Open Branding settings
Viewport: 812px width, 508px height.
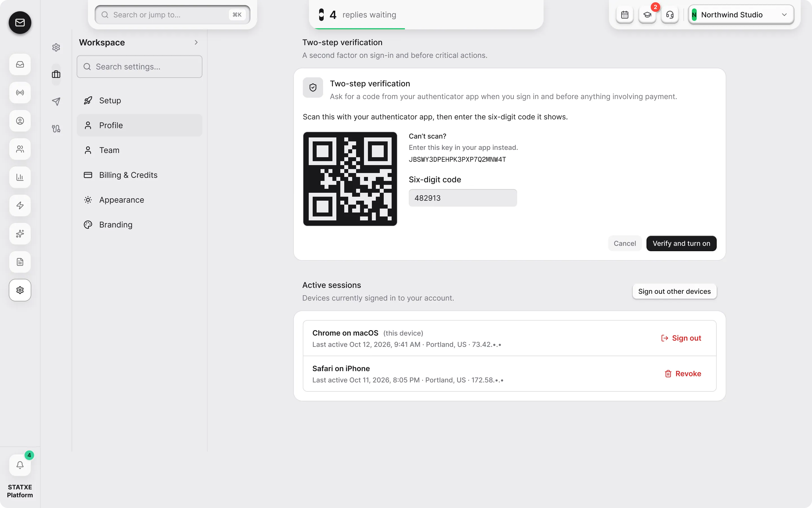139,225
